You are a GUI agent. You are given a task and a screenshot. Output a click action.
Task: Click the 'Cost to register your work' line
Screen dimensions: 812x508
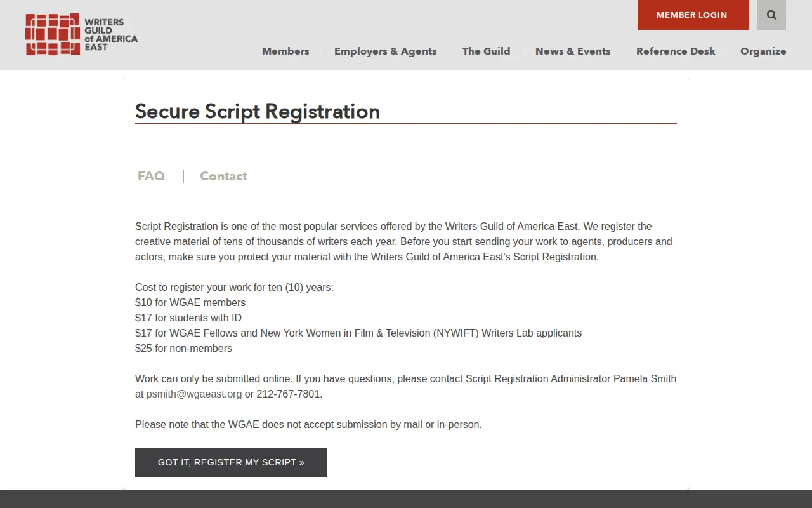point(234,287)
